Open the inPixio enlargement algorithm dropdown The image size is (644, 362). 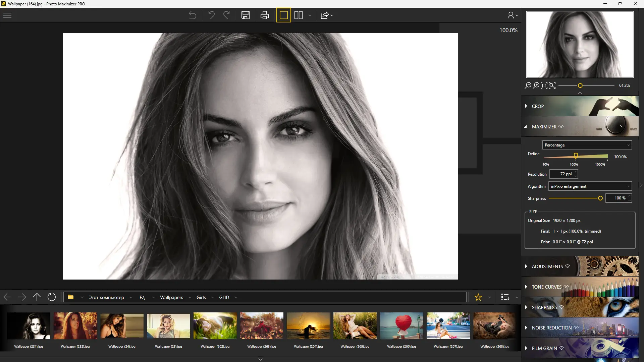590,186
